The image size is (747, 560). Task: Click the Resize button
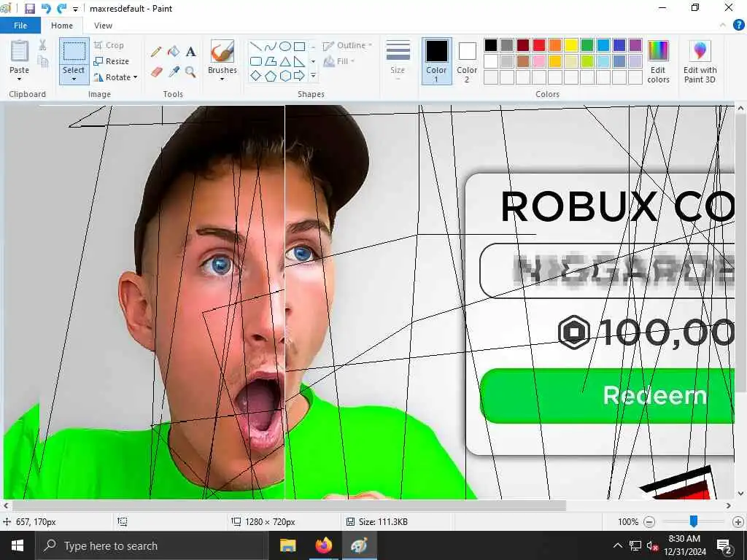coord(112,61)
